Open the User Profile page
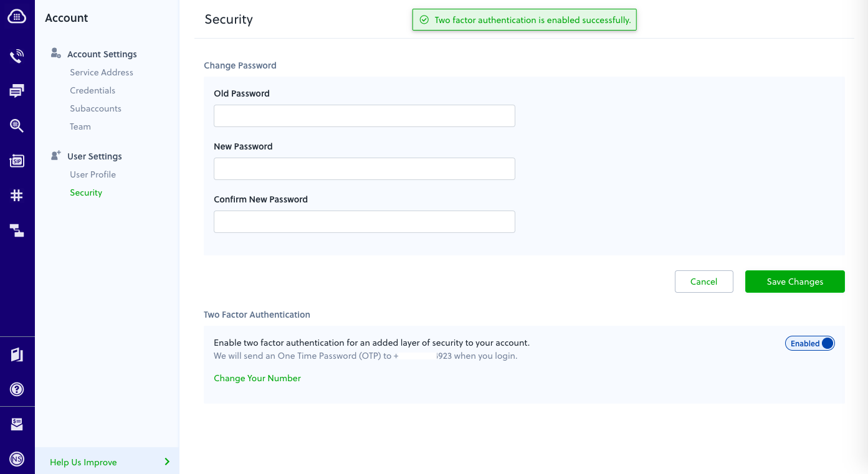This screenshot has width=868, height=474. pos(92,174)
